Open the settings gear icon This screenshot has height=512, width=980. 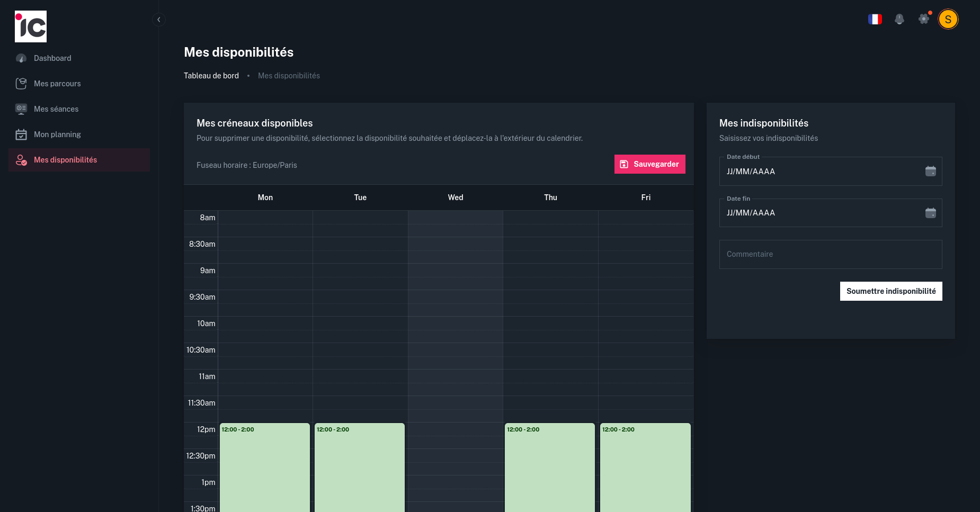[924, 19]
